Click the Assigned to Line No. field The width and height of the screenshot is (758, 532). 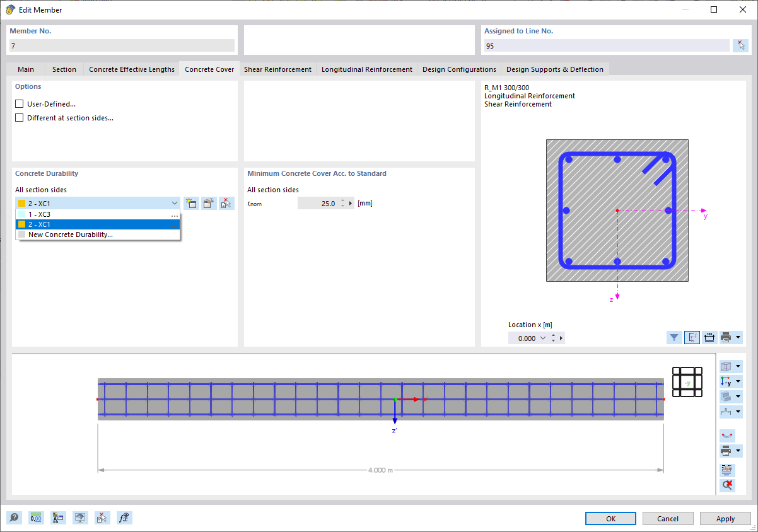(x=607, y=45)
